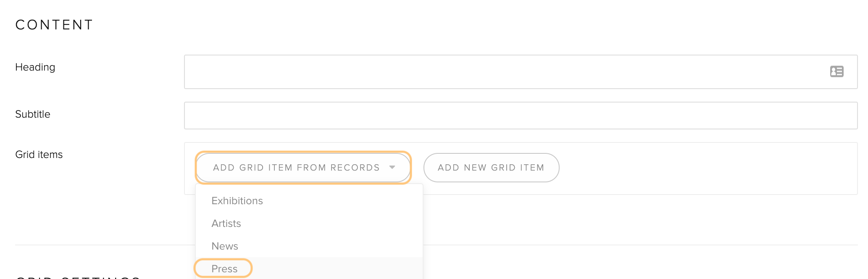Viewport: 868px width, 279px height.
Task: Click blank dropdown row area right of News
Action: (330, 246)
